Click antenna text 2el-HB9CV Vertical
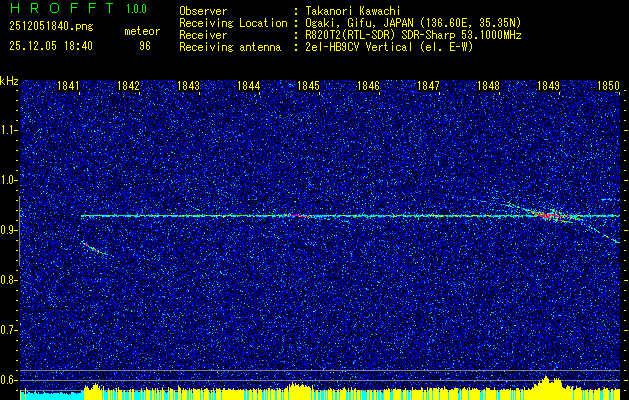The image size is (629, 400). pos(359,47)
